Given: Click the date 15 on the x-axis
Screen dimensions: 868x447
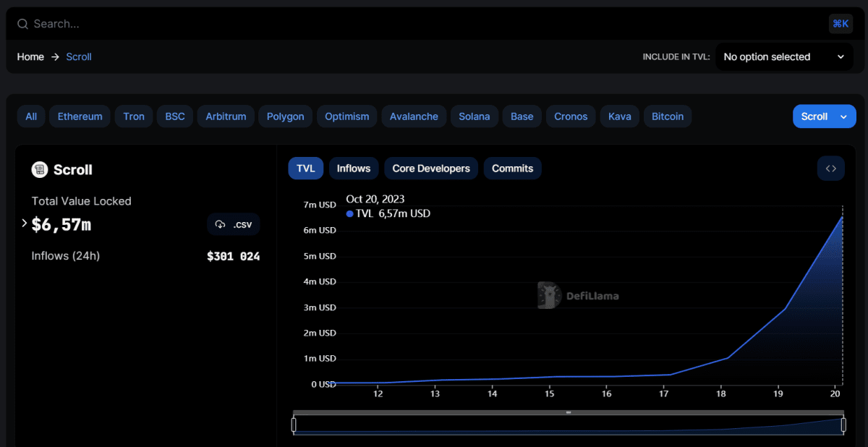Looking at the screenshot, I should pos(549,394).
